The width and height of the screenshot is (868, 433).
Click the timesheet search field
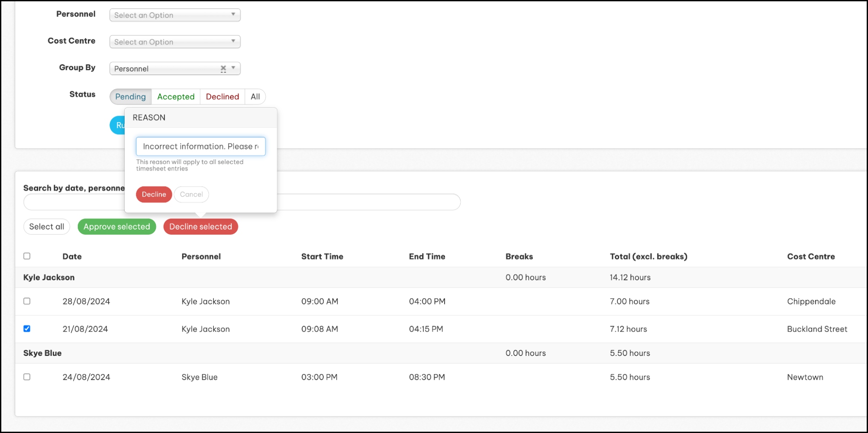pos(368,202)
